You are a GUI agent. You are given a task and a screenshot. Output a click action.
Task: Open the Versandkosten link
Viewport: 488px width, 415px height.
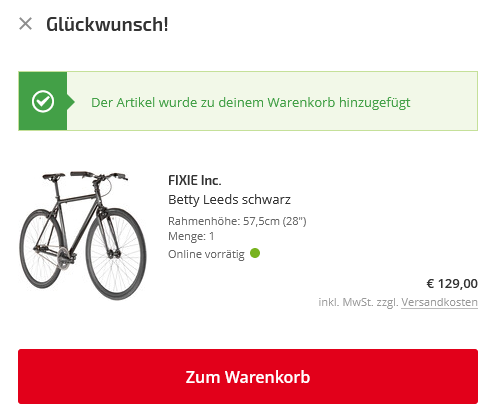[439, 302]
